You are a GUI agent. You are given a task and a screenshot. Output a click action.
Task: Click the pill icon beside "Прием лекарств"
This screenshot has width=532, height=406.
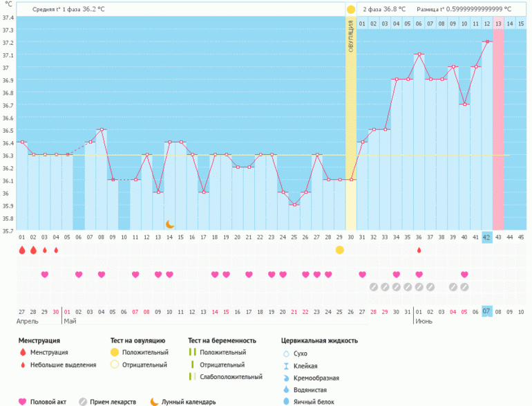click(x=83, y=401)
